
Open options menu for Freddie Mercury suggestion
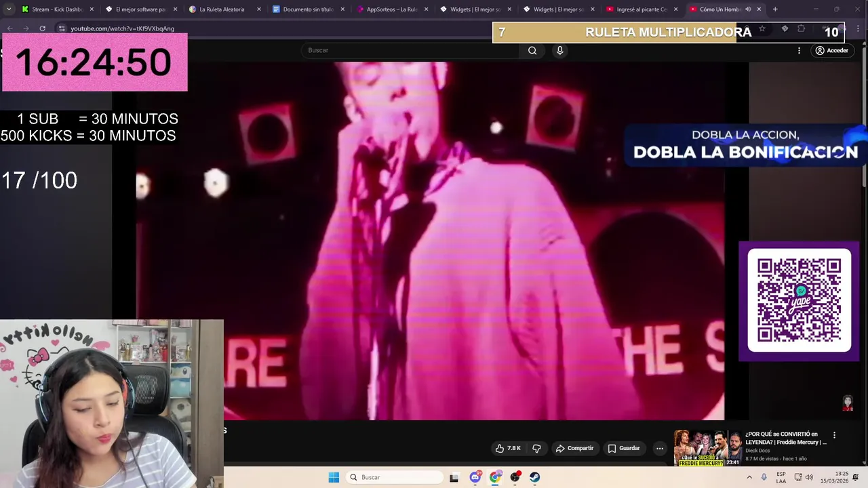click(x=834, y=435)
